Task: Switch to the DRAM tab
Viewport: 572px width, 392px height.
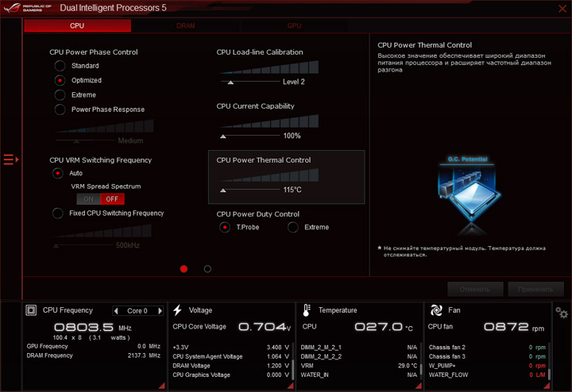Action: pos(186,25)
